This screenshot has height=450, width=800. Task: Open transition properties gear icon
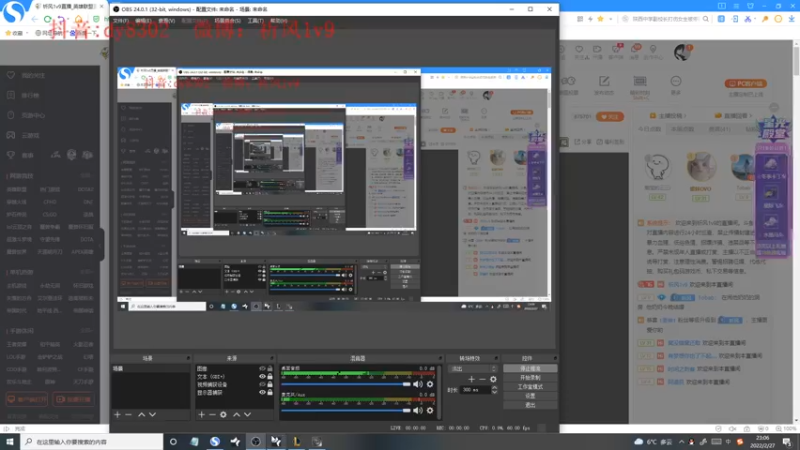(x=493, y=379)
